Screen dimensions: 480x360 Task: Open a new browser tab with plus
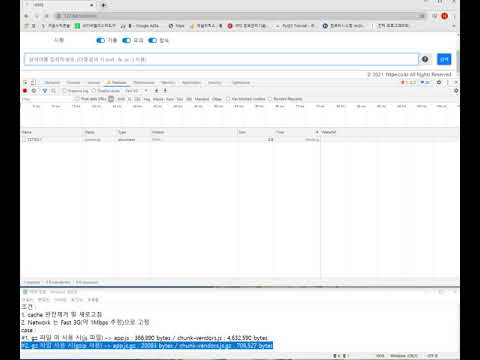pos(104,5)
